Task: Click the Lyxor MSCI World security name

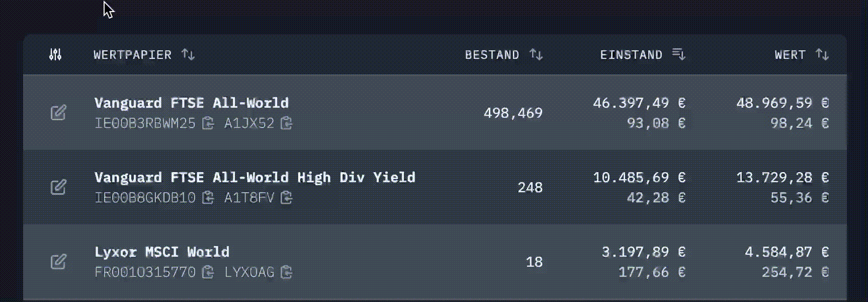Action: (162, 252)
